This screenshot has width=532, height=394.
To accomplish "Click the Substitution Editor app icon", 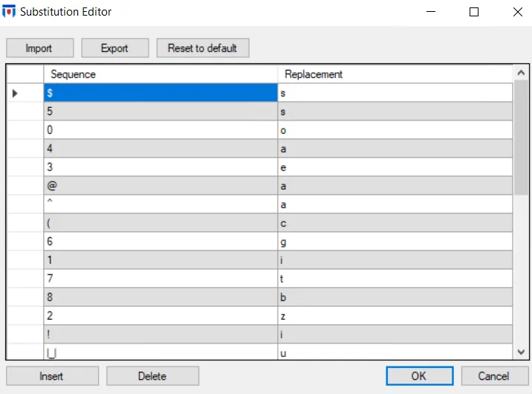I will click(9, 12).
